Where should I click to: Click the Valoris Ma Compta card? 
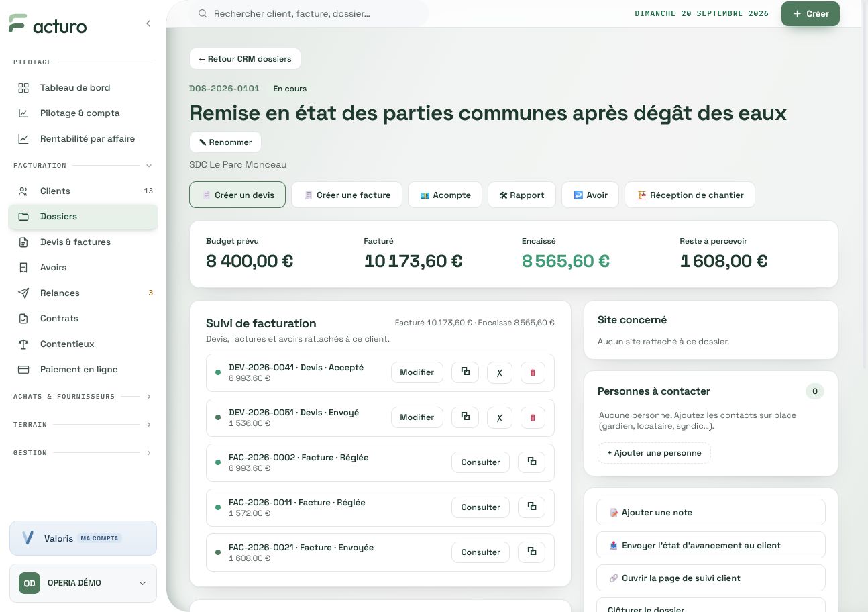point(83,538)
